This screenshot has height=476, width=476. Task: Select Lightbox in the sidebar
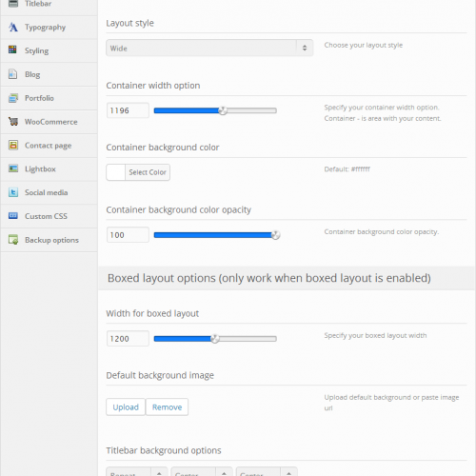[x=49, y=169]
